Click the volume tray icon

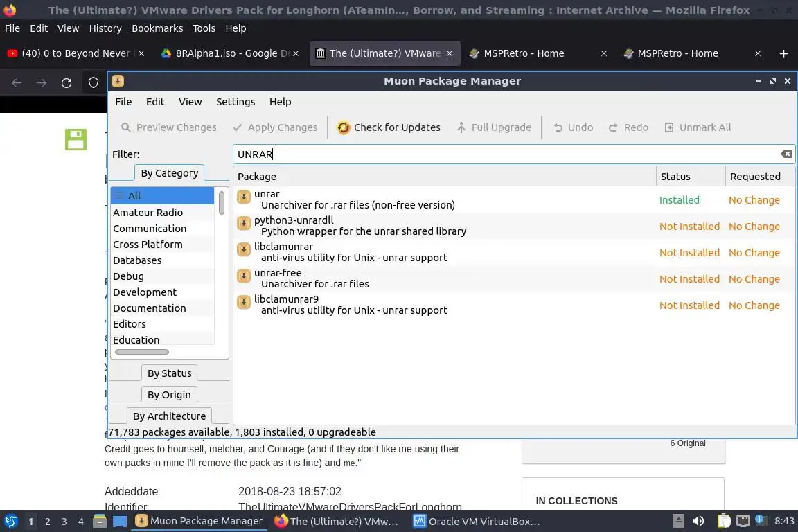coord(698,521)
